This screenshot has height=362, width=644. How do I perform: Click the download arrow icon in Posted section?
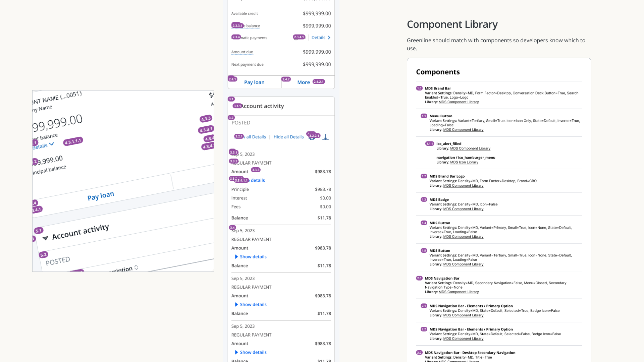[x=325, y=137]
